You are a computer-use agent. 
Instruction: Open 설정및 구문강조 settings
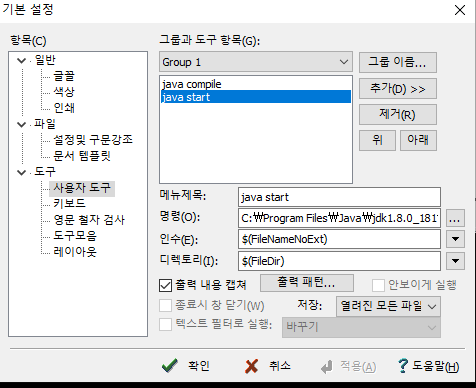93,139
